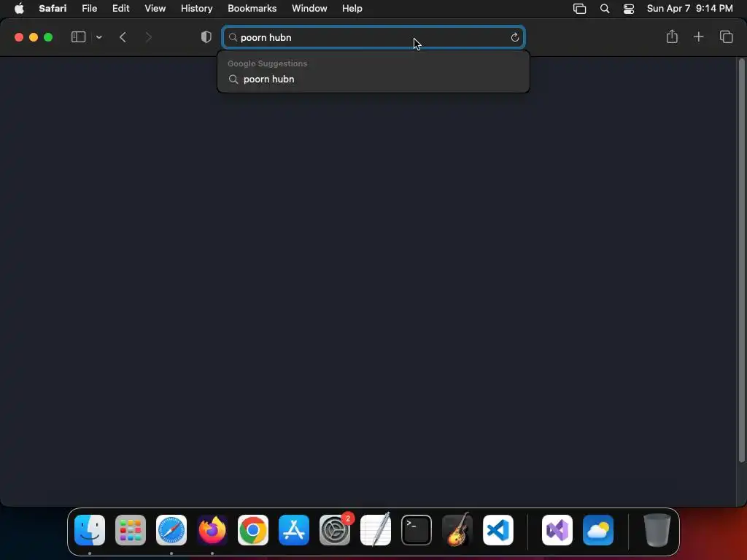
Task: Open TextEdit from the Dock
Action: [x=376, y=530]
